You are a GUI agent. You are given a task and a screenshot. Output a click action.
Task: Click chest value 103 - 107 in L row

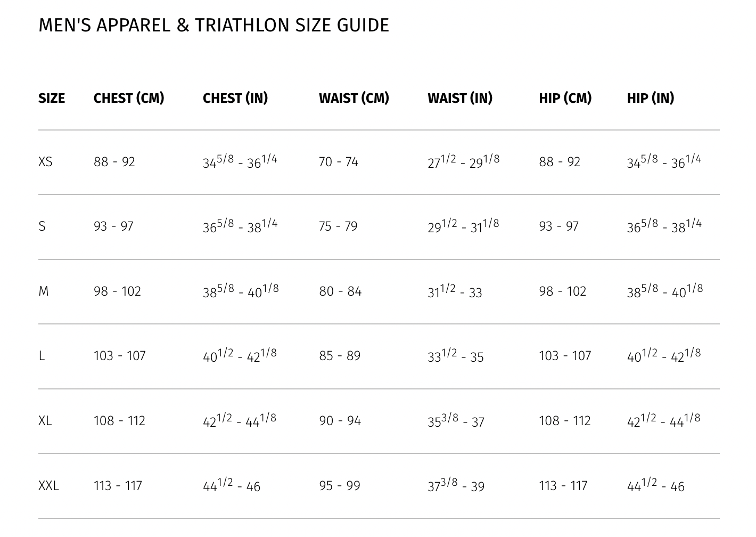point(120,356)
